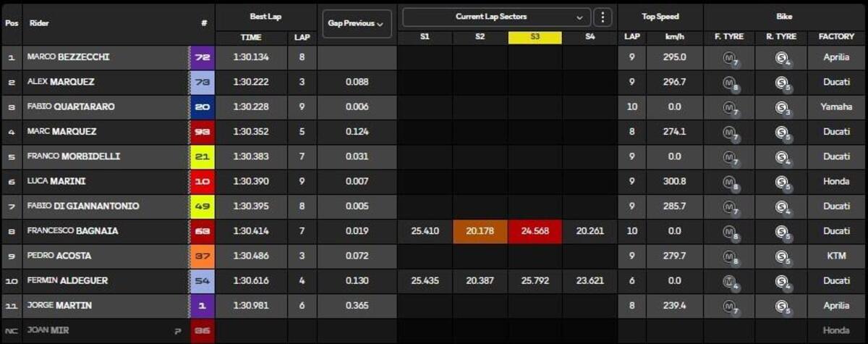
Task: Sort by Best Lap TIME column header
Action: click(251, 37)
